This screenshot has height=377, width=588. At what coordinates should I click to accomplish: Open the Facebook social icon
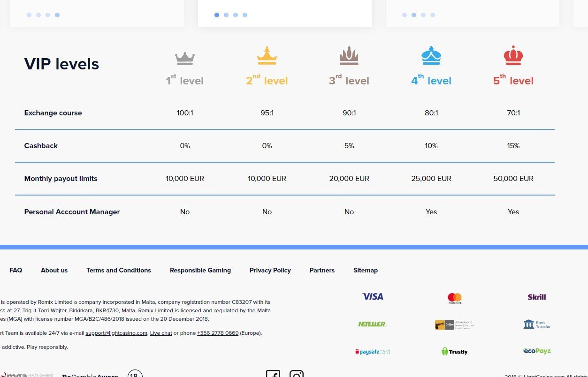tap(273, 374)
